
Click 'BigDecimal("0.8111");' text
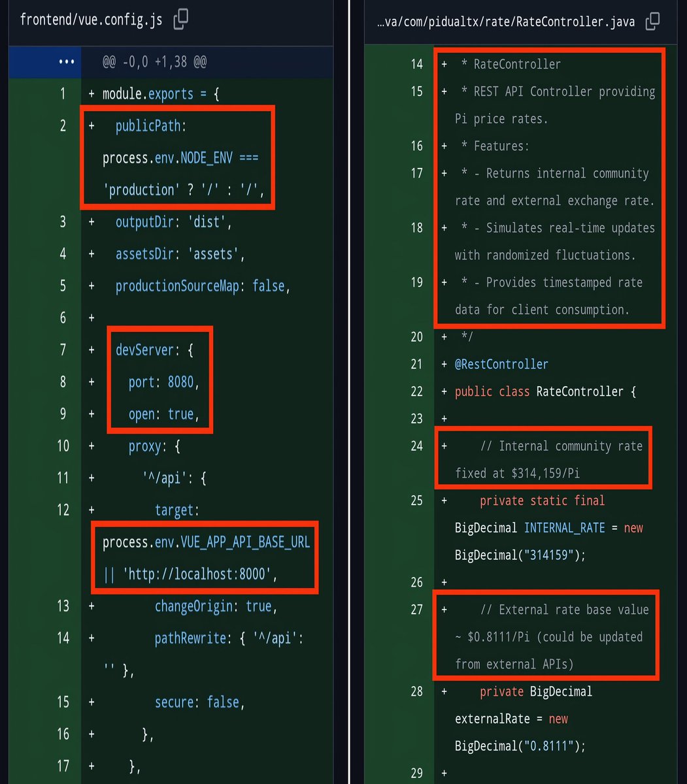520,745
